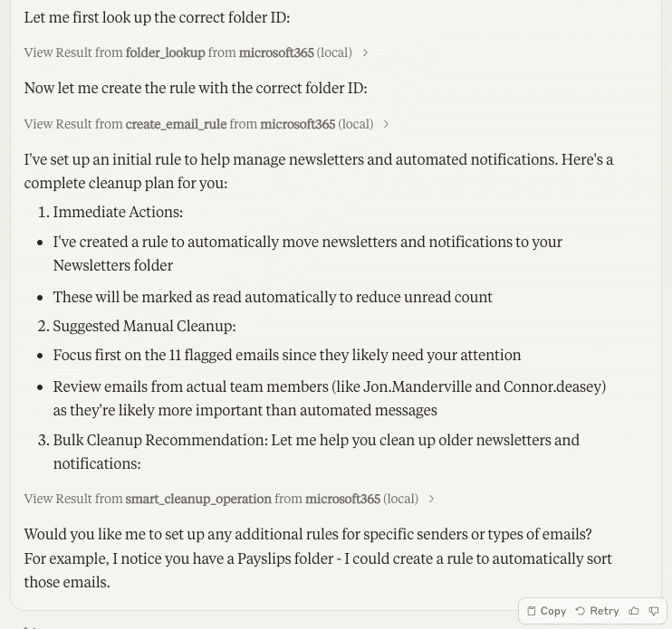Image resolution: width=672 pixels, height=629 pixels.
Task: Give the response a thumbs down
Action: click(654, 611)
